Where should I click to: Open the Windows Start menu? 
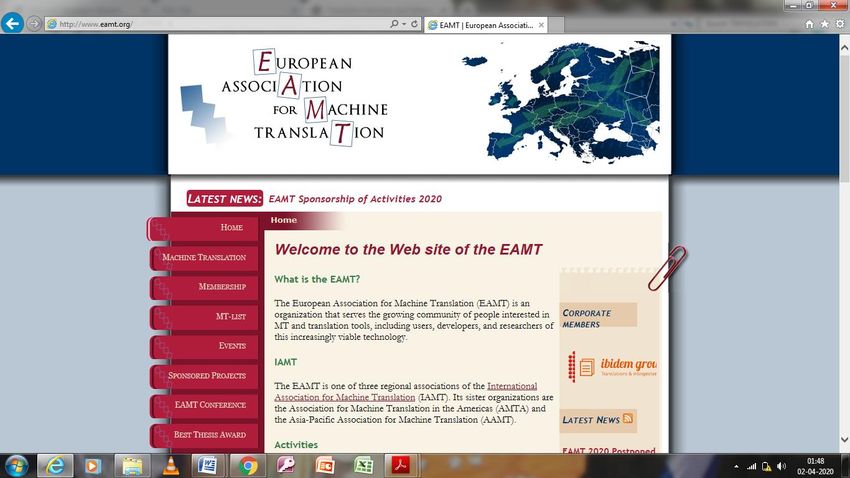[x=16, y=466]
